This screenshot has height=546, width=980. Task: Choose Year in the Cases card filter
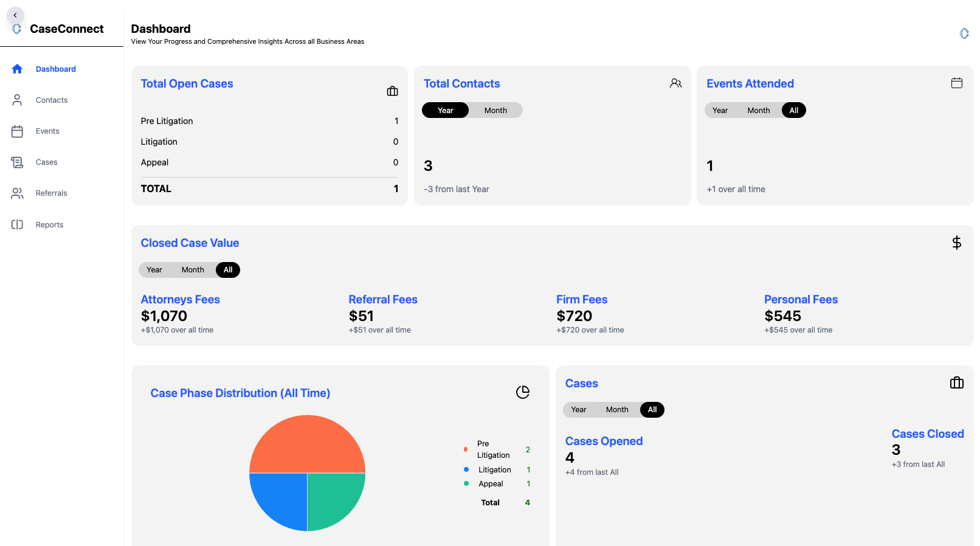point(578,410)
